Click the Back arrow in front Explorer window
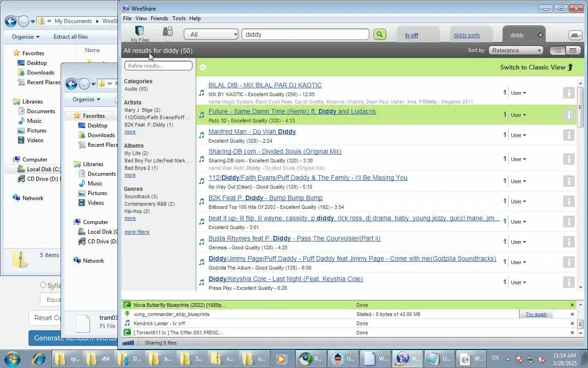This screenshot has width=588, height=368. tap(71, 84)
